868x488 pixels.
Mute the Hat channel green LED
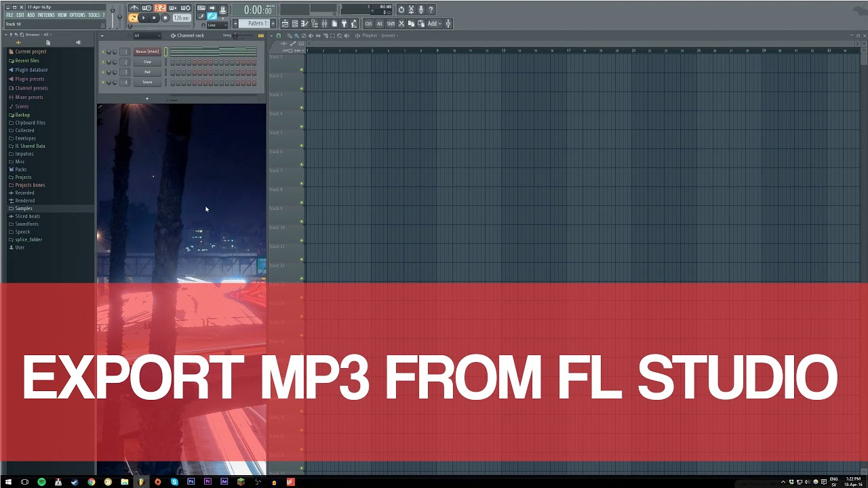pyautogui.click(x=103, y=72)
